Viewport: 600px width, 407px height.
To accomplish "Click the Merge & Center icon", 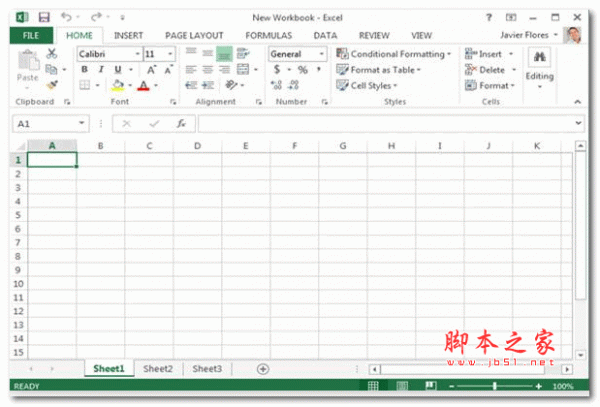I will [243, 69].
